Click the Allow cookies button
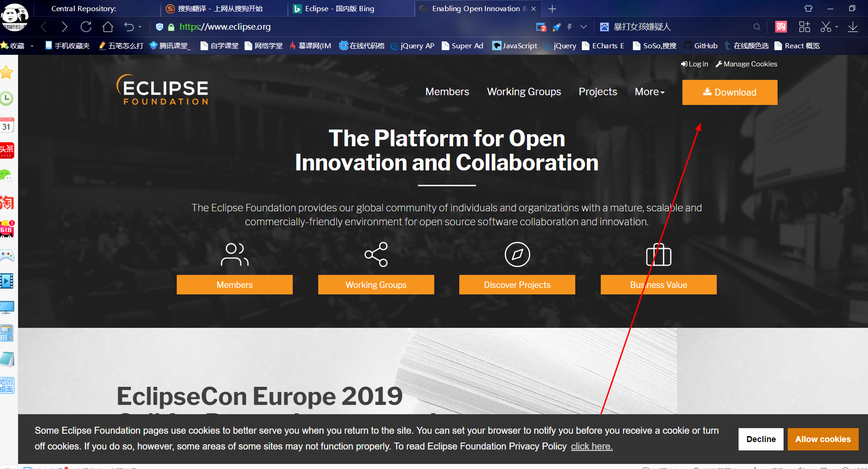The height and width of the screenshot is (469, 868). click(x=823, y=439)
